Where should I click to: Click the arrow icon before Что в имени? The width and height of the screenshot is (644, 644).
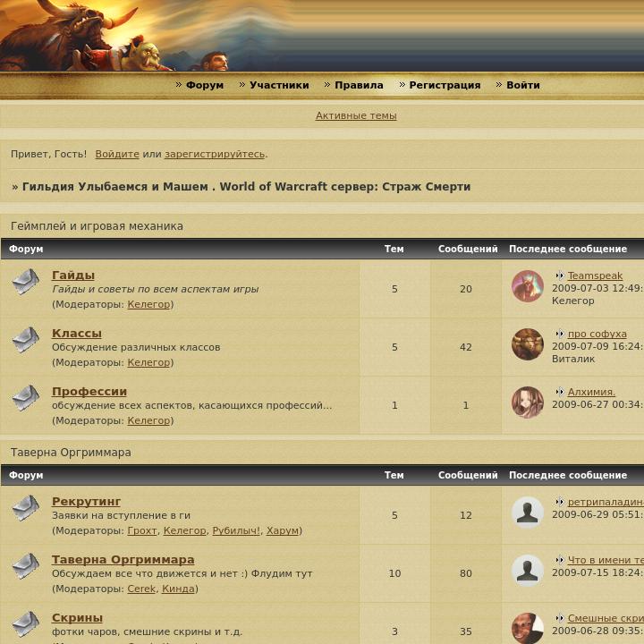(560, 560)
